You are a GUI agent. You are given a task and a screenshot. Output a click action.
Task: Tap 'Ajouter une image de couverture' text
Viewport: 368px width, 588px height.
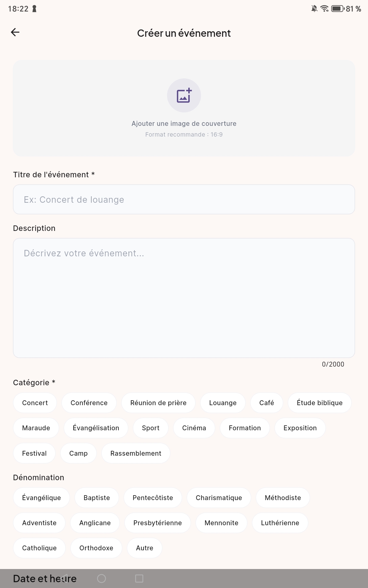click(x=184, y=123)
